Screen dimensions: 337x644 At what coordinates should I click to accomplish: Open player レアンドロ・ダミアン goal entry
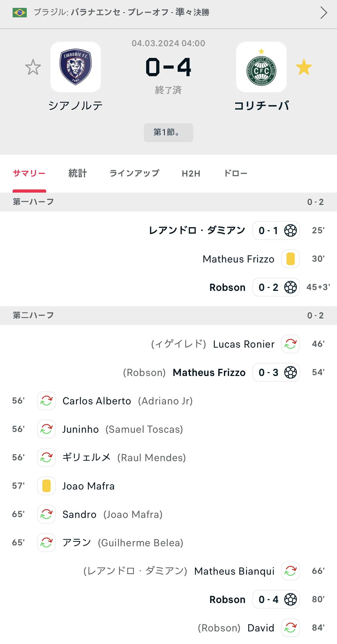click(x=197, y=230)
